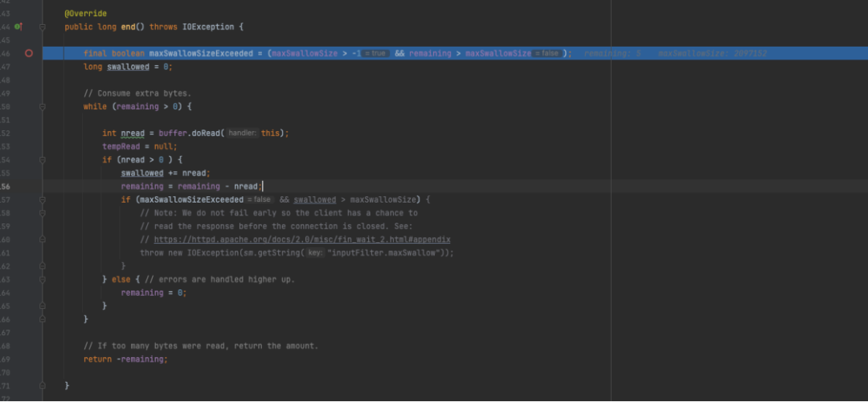Open the httpd.apache.org fin_wait_2 link
The height and width of the screenshot is (402, 868).
pos(301,240)
